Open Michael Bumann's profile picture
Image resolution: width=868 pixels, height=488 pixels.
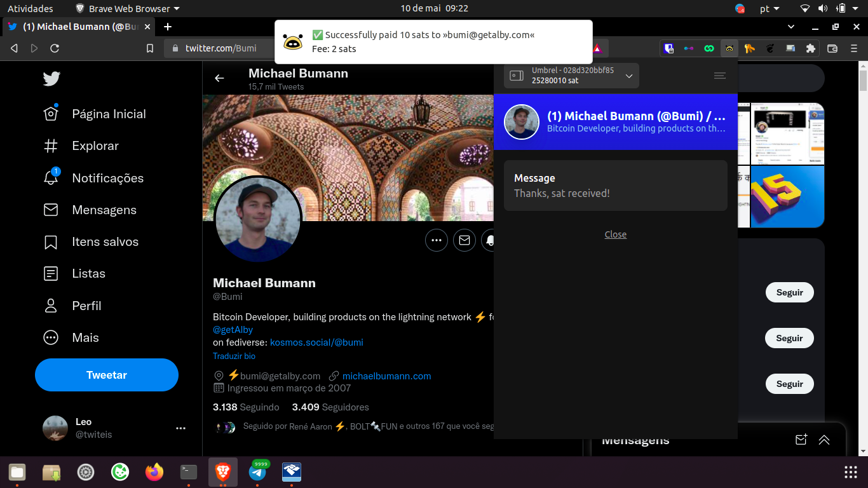(258, 219)
